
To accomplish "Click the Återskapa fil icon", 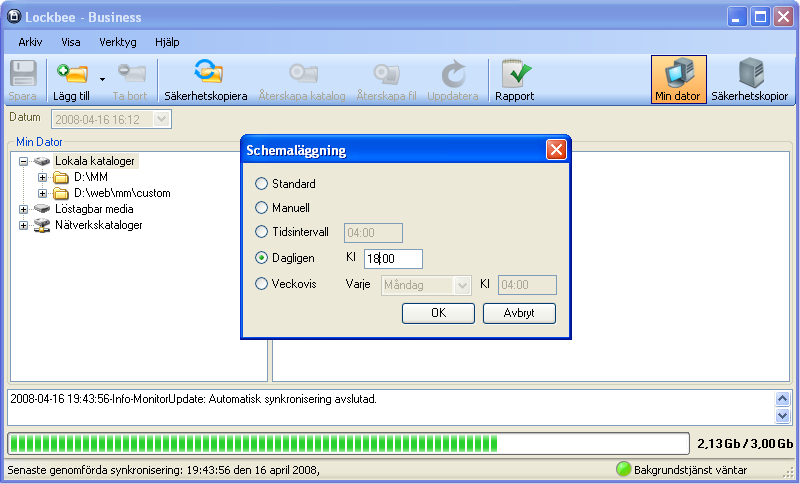I will [x=386, y=74].
